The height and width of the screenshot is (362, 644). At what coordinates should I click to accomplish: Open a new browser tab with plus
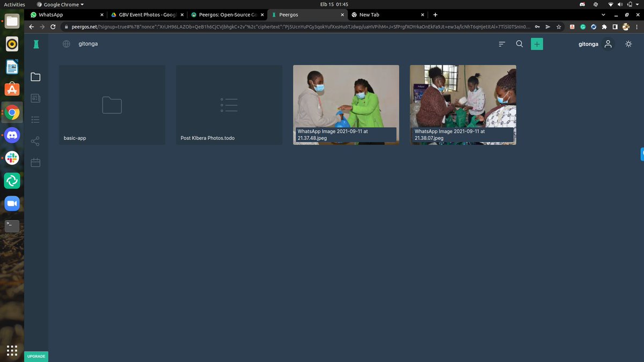point(435,14)
